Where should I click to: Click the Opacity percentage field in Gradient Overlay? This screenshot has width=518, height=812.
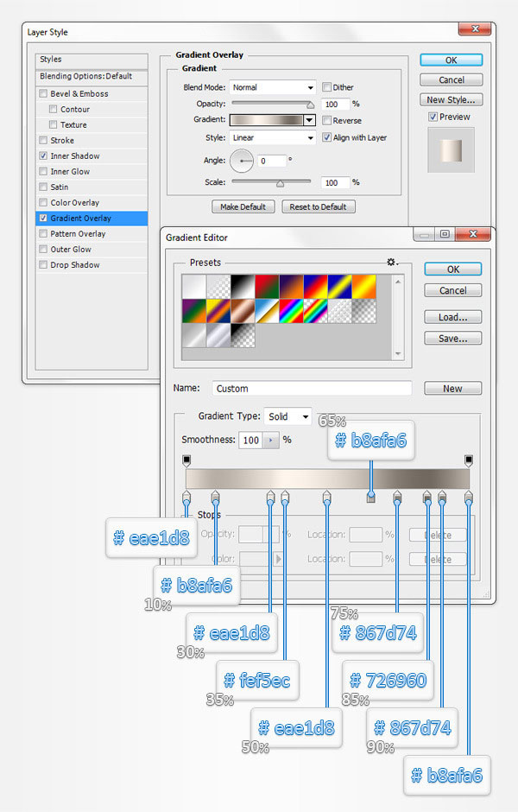pyautogui.click(x=335, y=104)
